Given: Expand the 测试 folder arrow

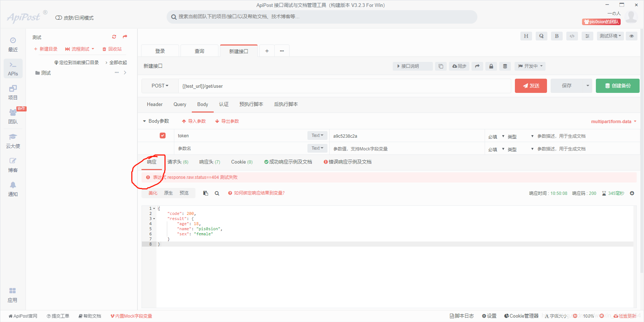Looking at the screenshot, I should pos(125,73).
